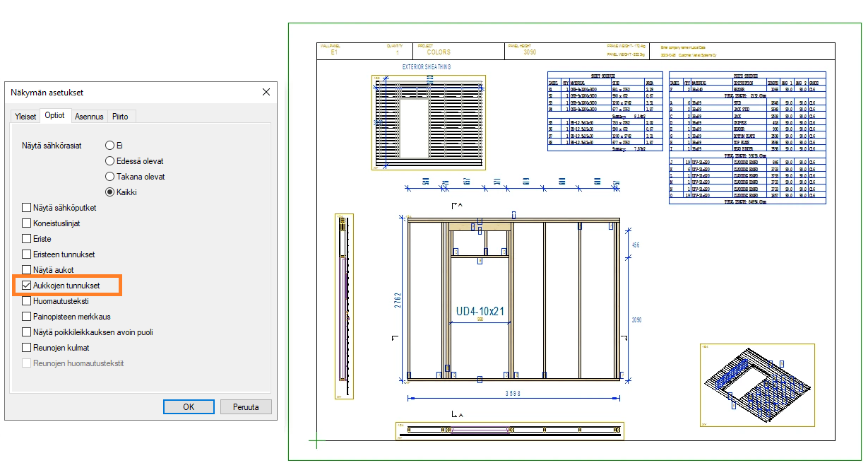Select the Ei radio button

(109, 146)
